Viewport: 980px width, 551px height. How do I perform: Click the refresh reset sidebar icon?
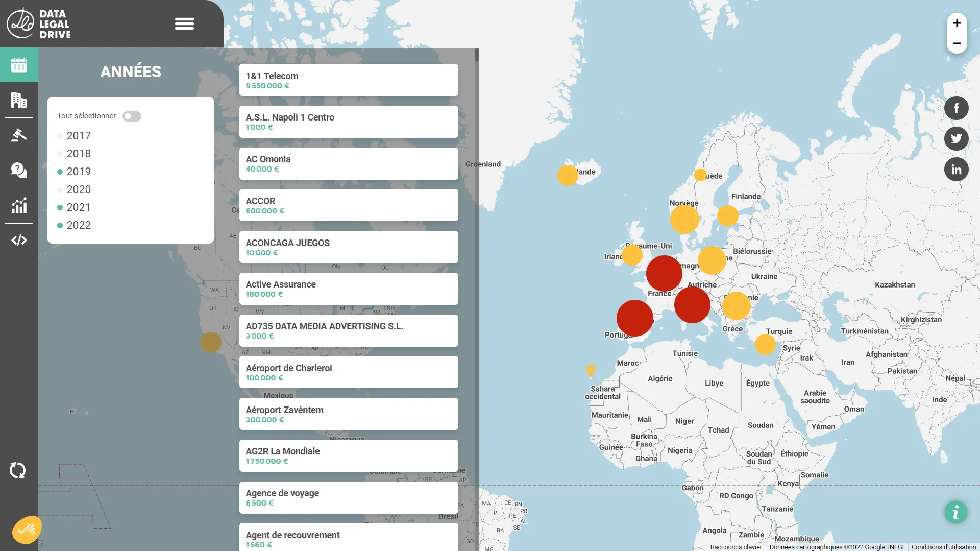[18, 470]
